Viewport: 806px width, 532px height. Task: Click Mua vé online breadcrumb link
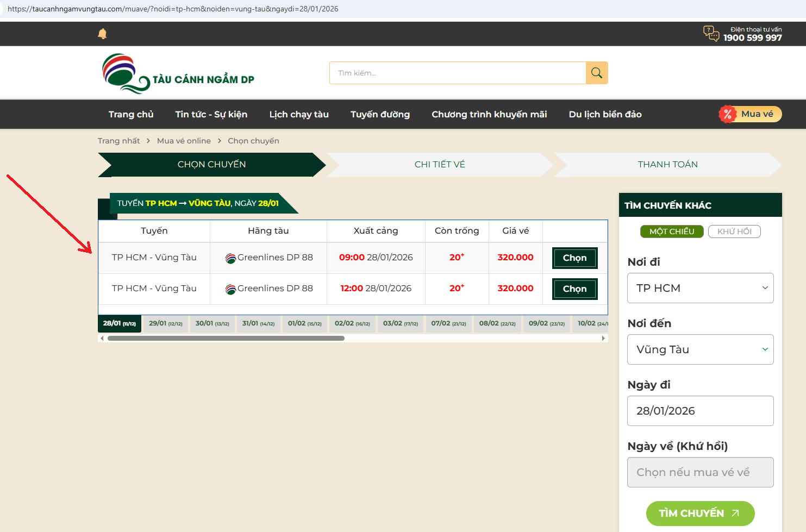(184, 141)
